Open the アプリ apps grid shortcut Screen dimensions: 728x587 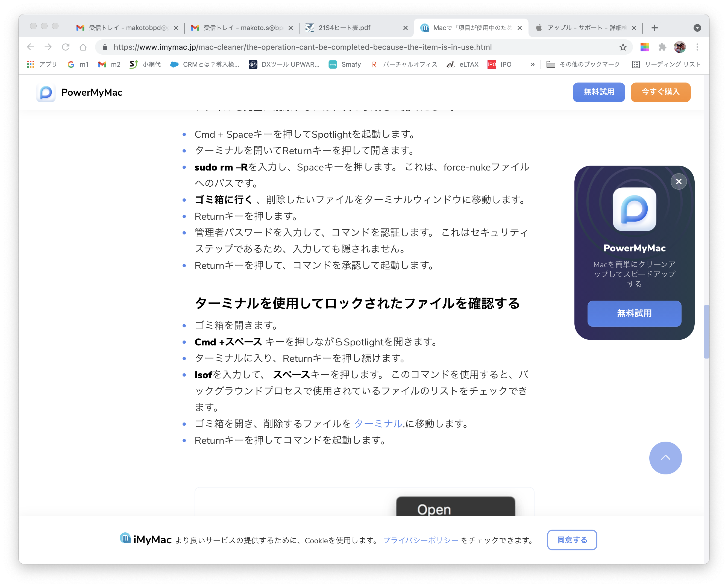coord(42,64)
